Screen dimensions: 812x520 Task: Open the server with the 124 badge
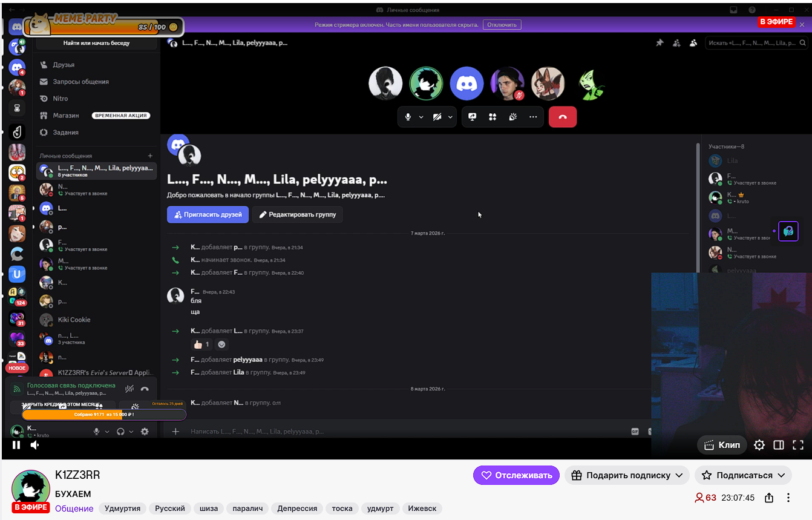[17, 296]
